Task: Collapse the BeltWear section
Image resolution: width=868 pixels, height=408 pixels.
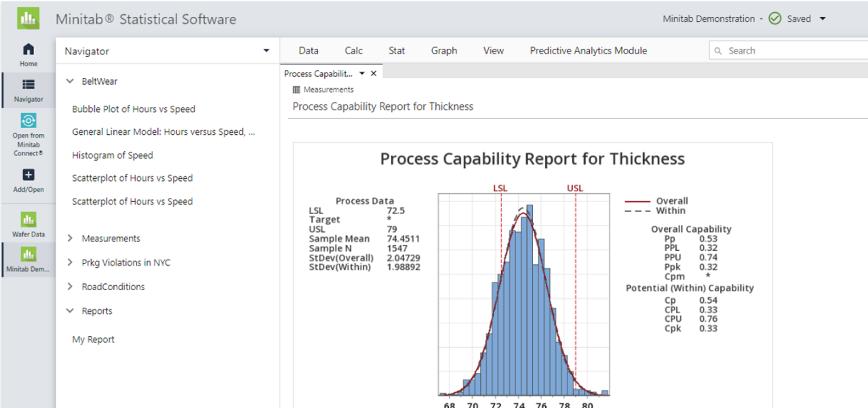Action: (69, 81)
